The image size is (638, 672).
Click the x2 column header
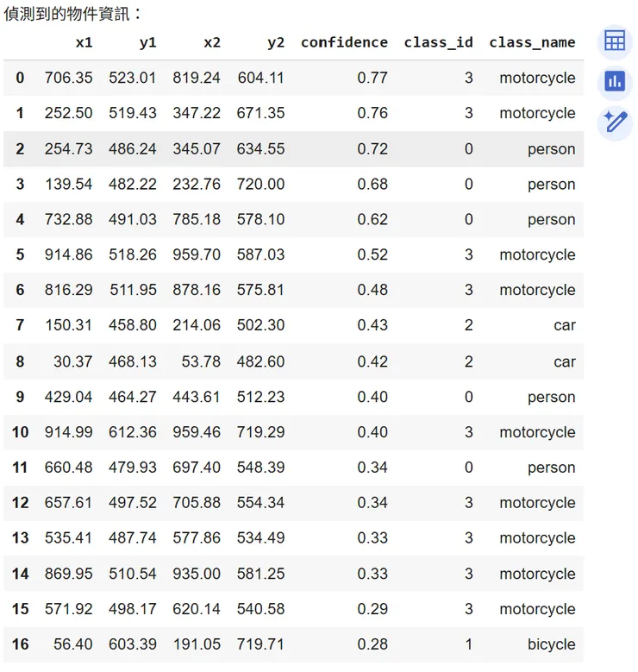(212, 42)
